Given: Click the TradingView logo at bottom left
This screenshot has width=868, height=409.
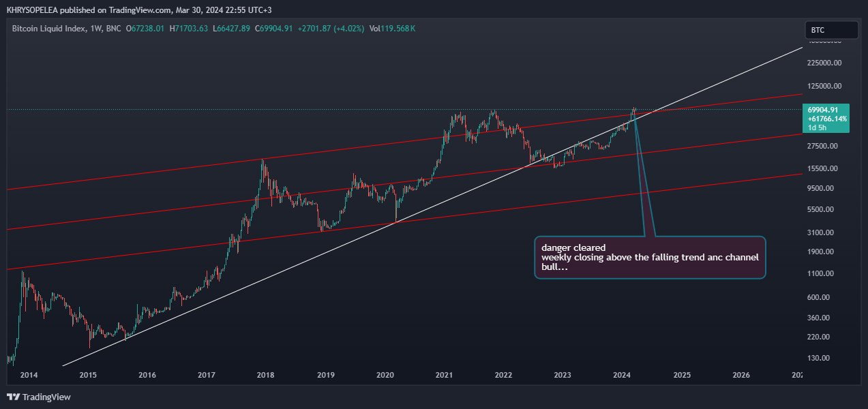Looking at the screenshot, I should click(x=39, y=397).
